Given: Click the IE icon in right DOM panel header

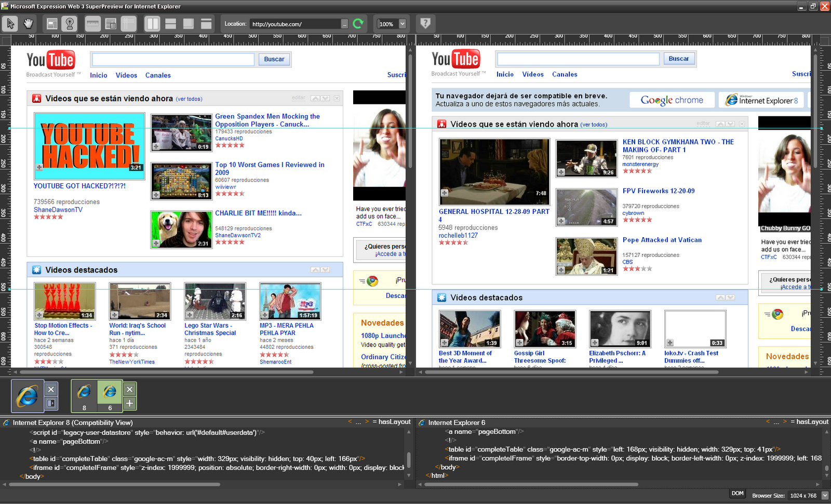Looking at the screenshot, I should (x=422, y=423).
